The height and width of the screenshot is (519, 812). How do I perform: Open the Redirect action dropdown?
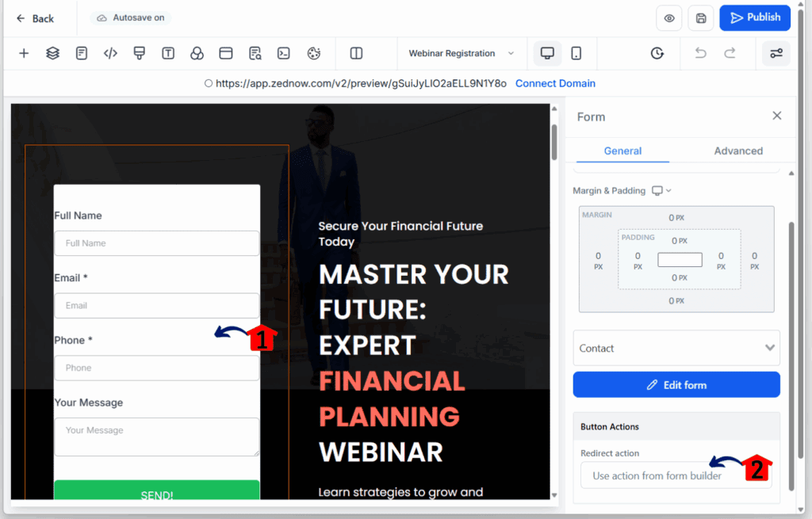coord(676,475)
